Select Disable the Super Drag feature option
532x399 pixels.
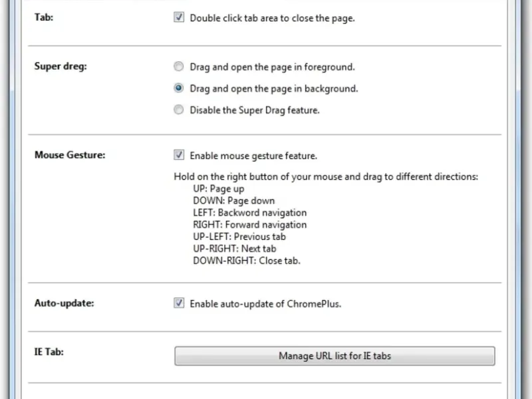[178, 110]
